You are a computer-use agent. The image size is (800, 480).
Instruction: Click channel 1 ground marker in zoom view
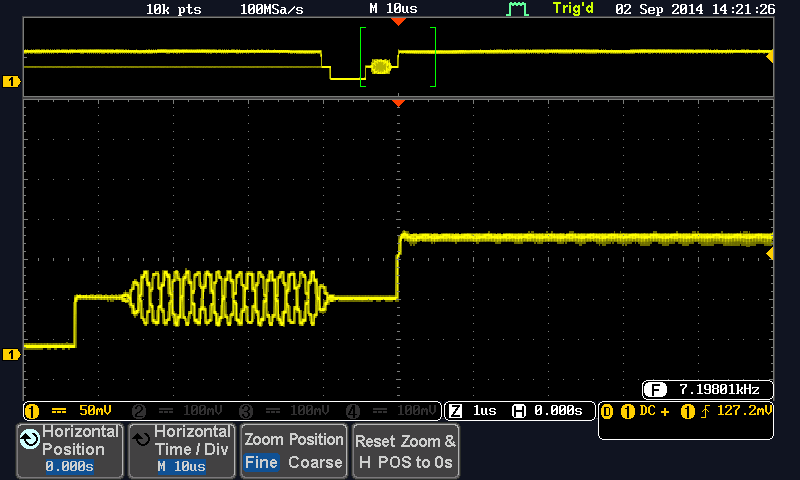[12, 354]
